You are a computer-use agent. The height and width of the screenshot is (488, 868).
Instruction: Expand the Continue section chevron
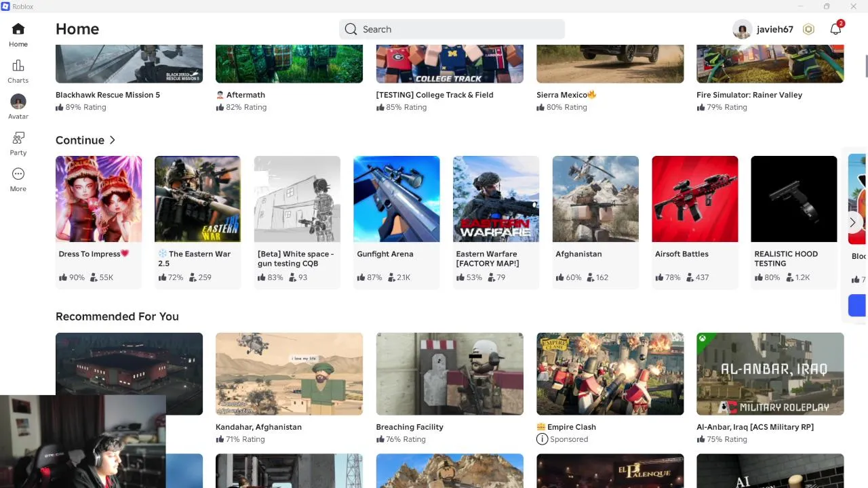pos(113,140)
